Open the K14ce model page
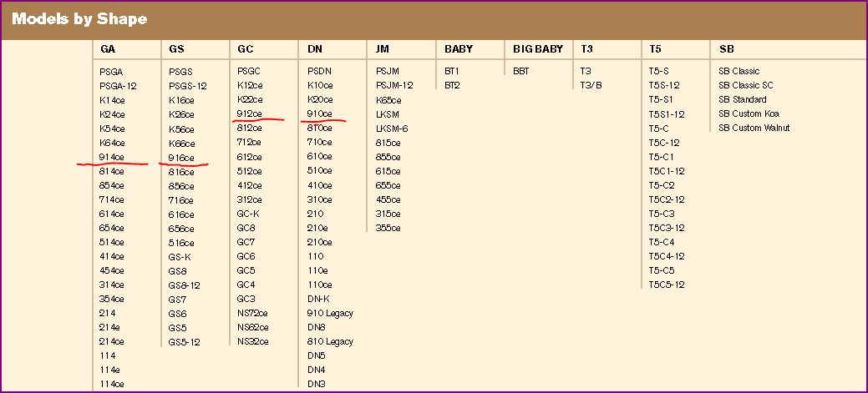Viewport: 868px width, 393px height. pos(112,100)
